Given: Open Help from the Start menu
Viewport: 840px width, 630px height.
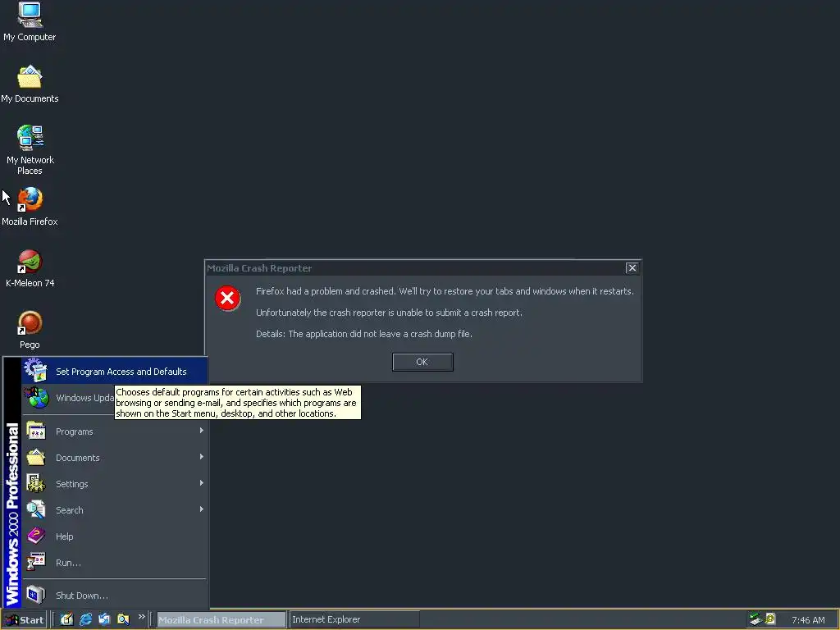Looking at the screenshot, I should click(x=114, y=536).
